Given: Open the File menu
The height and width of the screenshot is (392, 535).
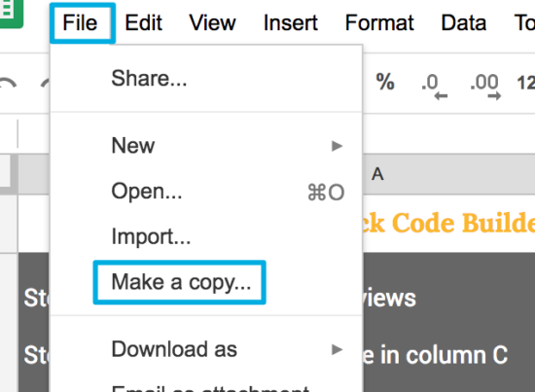Looking at the screenshot, I should [x=80, y=22].
